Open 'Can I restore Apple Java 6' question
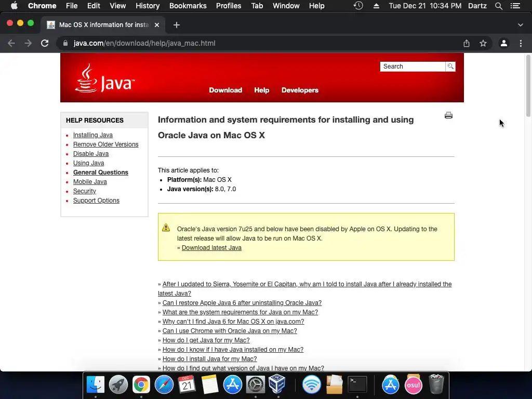This screenshot has width=532, height=399. coord(242,303)
